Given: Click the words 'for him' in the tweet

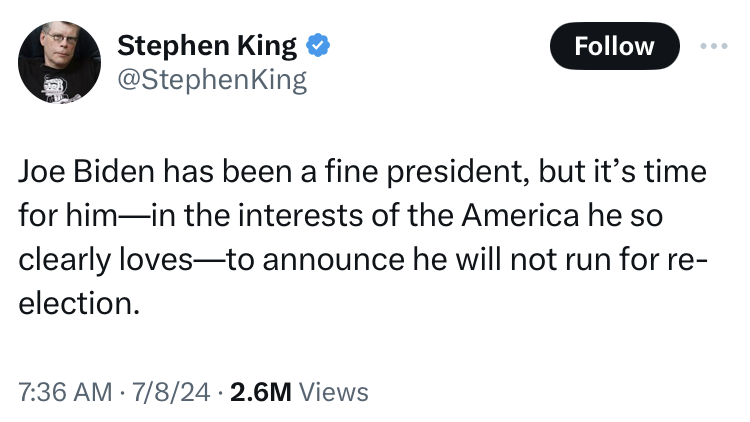Looking at the screenshot, I should tap(58, 215).
